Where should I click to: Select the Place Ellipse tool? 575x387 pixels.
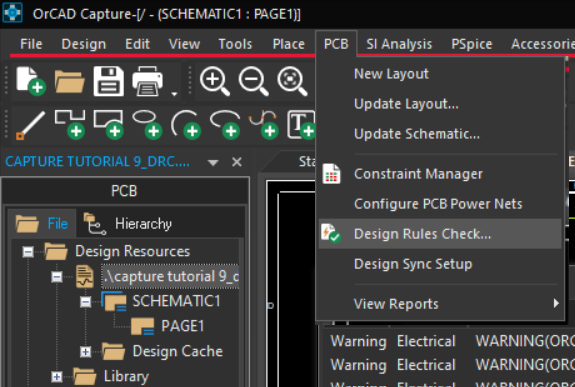click(x=147, y=125)
